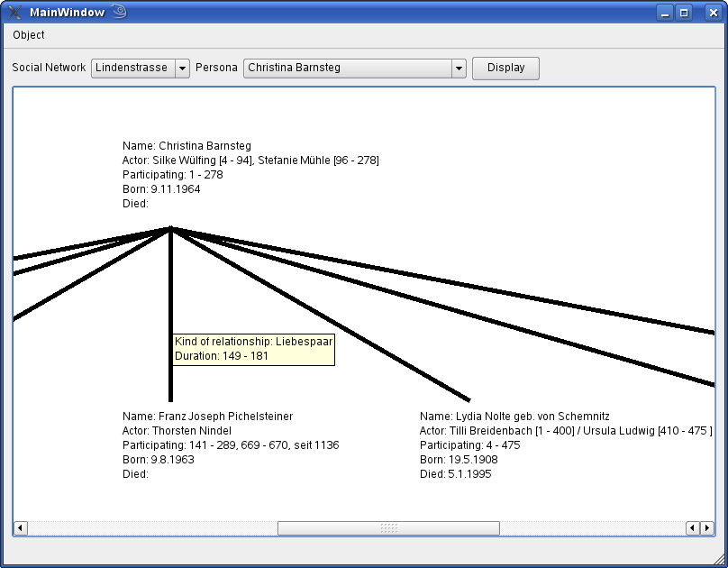Click 'Born: 9.11.1964' text

[x=161, y=189]
